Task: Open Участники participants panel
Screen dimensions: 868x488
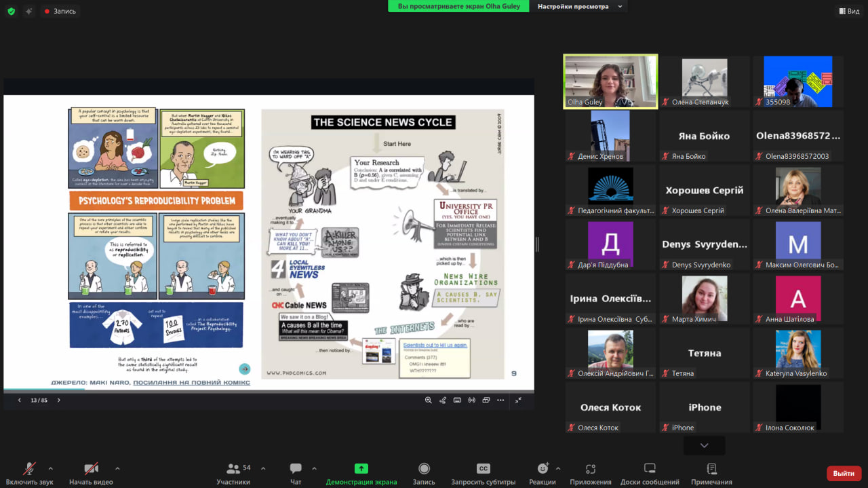Action: [x=233, y=474]
